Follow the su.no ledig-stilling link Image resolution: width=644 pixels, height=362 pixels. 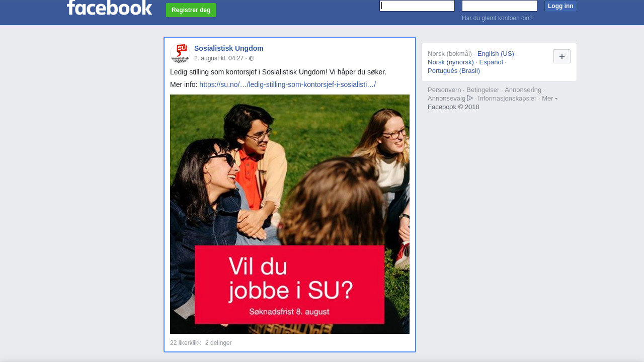[x=287, y=84]
